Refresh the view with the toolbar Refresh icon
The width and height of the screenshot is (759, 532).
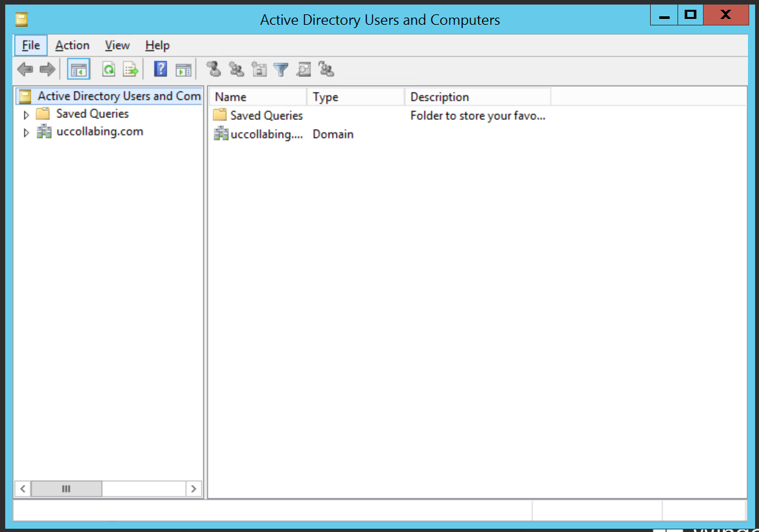point(109,70)
